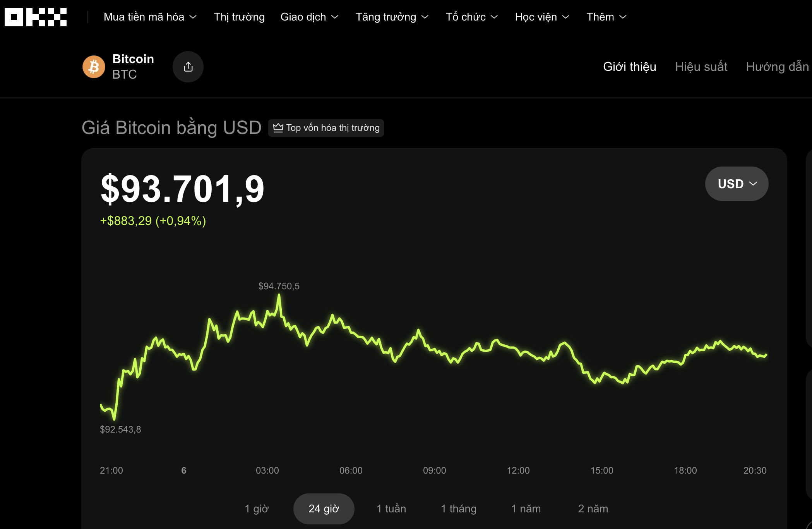The width and height of the screenshot is (812, 529).
Task: Expand the Giao dịch dropdown
Action: coord(309,16)
